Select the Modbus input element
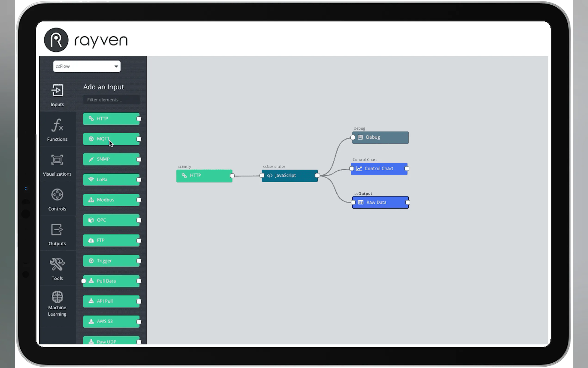 [111, 200]
